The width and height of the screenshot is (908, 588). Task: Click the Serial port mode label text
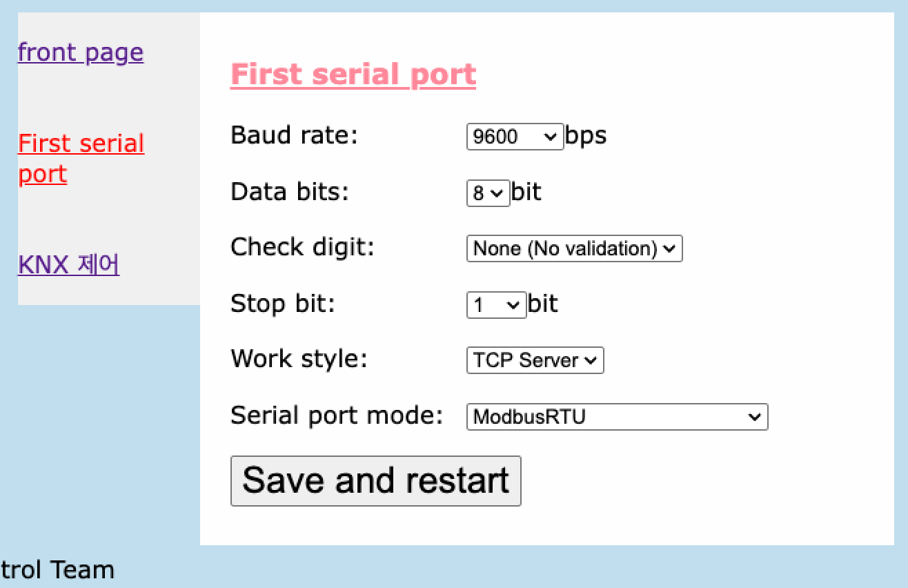point(336,415)
